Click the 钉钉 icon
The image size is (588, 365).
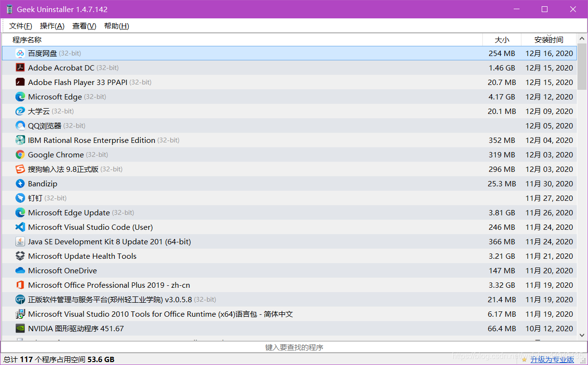coord(20,198)
